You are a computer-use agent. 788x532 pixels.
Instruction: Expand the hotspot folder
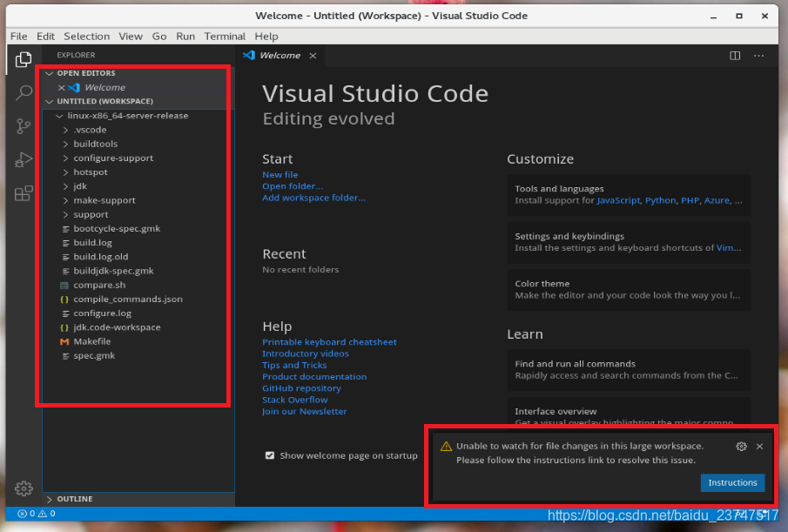pos(91,172)
